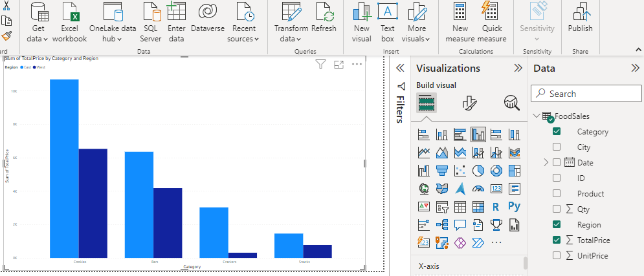
Task: Connect to SQL Server
Action: (x=151, y=23)
